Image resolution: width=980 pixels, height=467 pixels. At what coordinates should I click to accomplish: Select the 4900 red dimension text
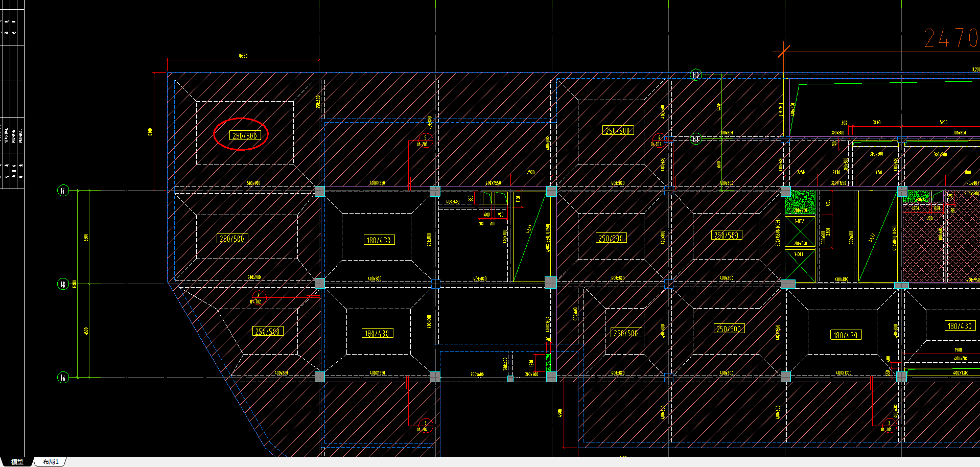point(560,413)
